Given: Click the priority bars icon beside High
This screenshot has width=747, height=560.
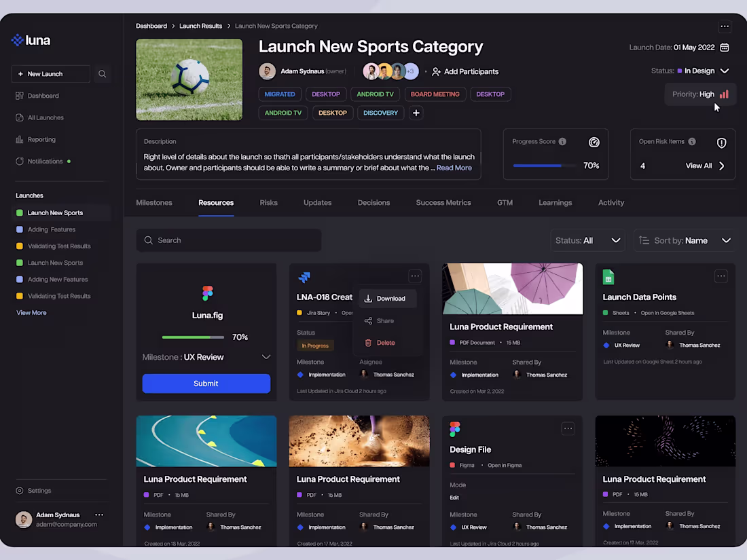Looking at the screenshot, I should [x=723, y=94].
